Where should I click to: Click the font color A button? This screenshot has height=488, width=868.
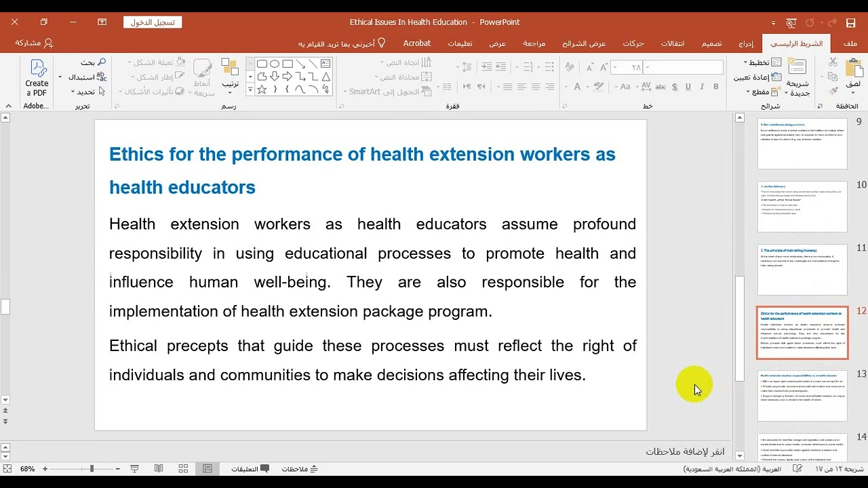(577, 87)
